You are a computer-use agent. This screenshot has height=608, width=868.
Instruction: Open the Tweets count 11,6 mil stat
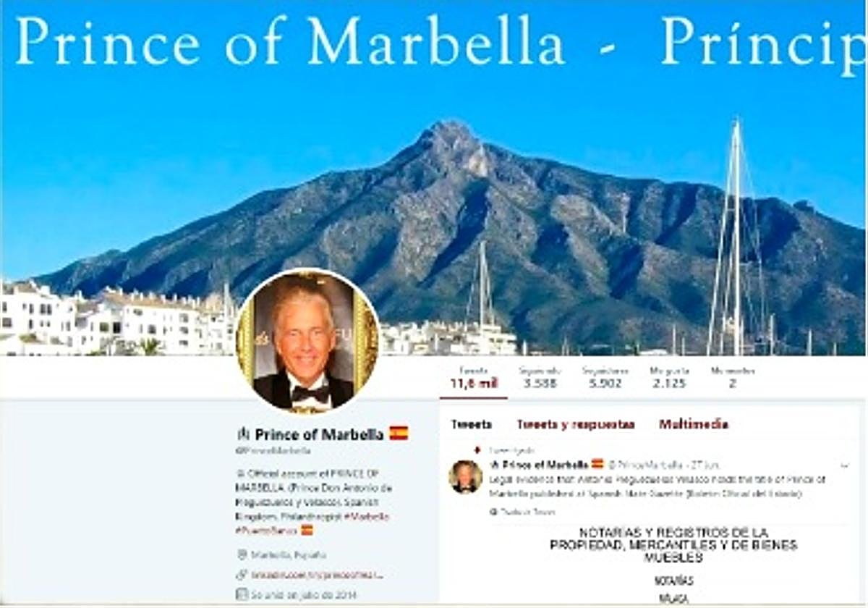[473, 377]
